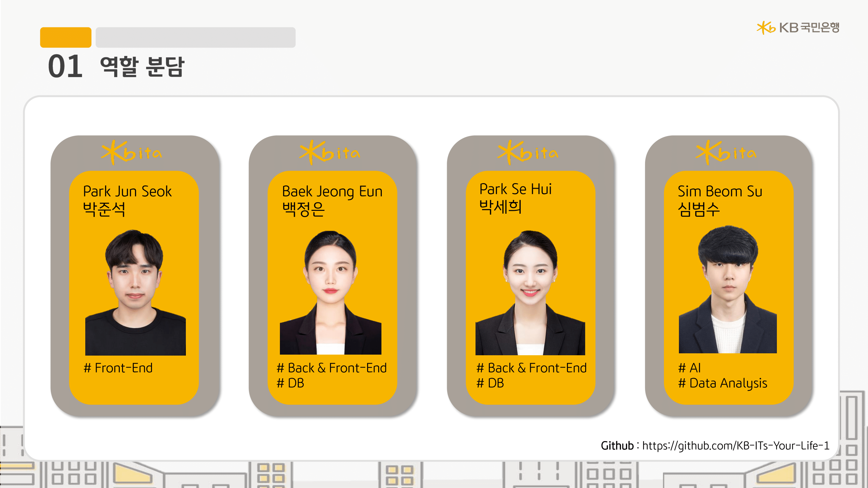Viewport: 868px width, 488px height.
Task: Click the '역할 분담' slide title
Action: tap(142, 66)
